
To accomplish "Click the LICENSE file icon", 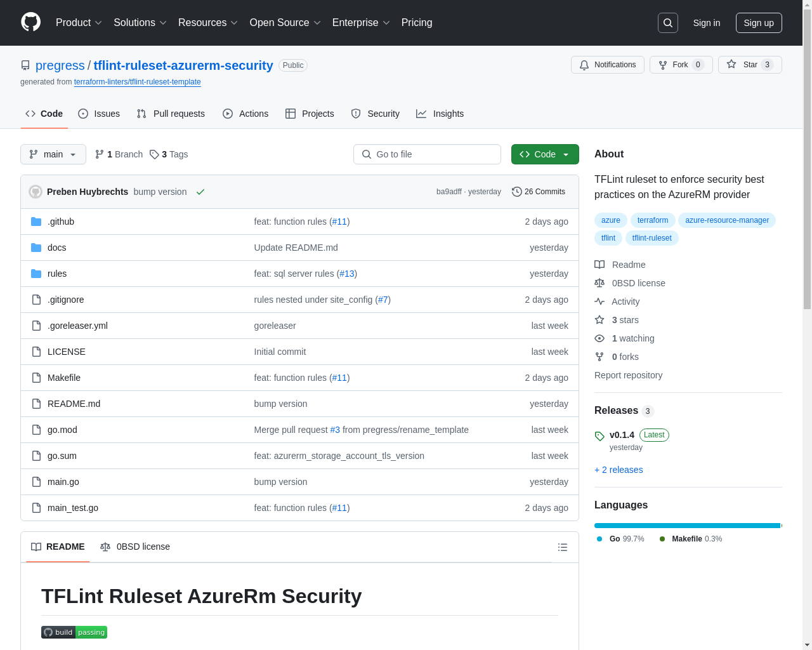I will (36, 352).
